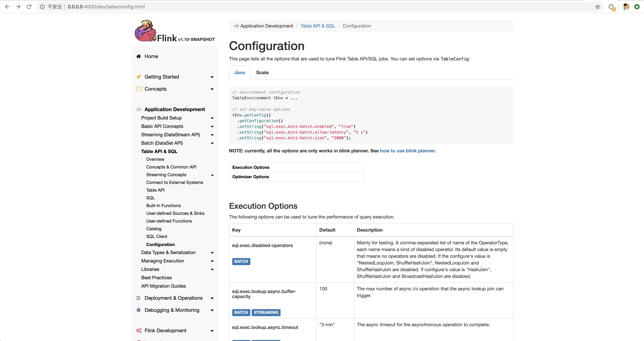Image resolution: width=644 pixels, height=341 pixels.
Task: Click the browser address bar URL
Action: [106, 7]
